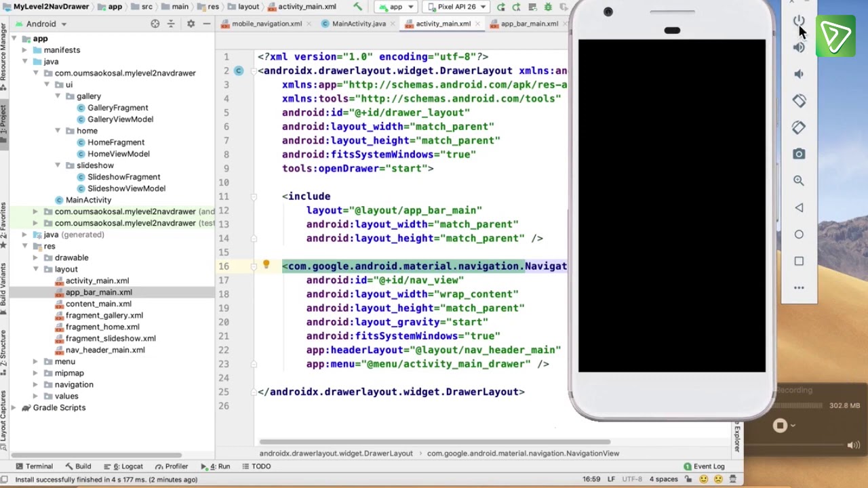Screen dimensions: 868x488
Task: Toggle the read-only lock icon in status bar
Action: pyautogui.click(x=688, y=480)
